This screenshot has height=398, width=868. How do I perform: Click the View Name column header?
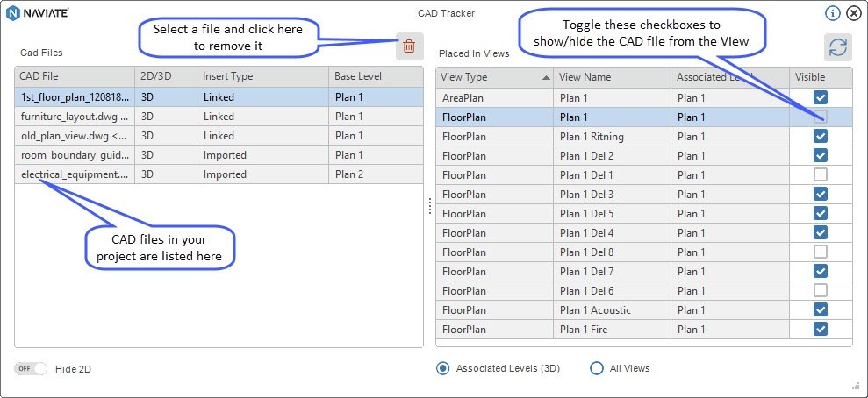(x=613, y=77)
